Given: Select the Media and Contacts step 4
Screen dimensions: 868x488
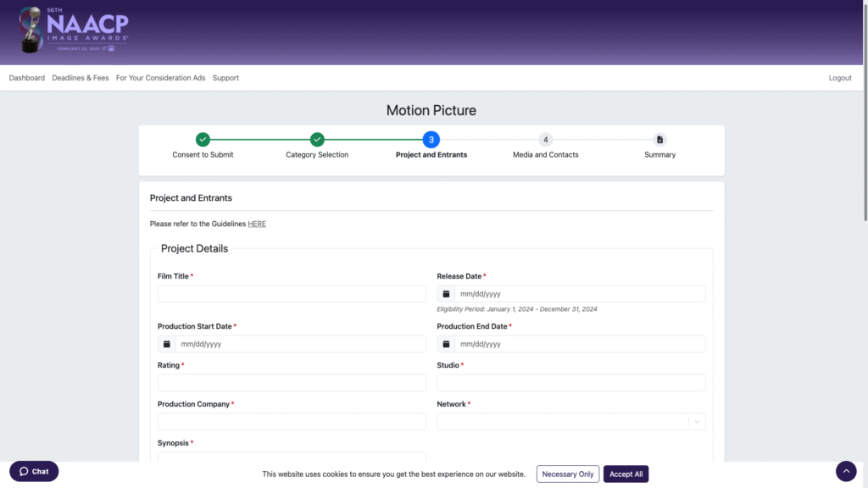Looking at the screenshot, I should [x=545, y=140].
